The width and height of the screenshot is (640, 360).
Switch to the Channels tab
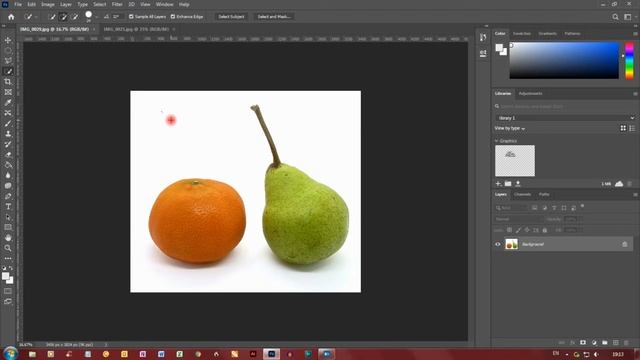coord(522,195)
